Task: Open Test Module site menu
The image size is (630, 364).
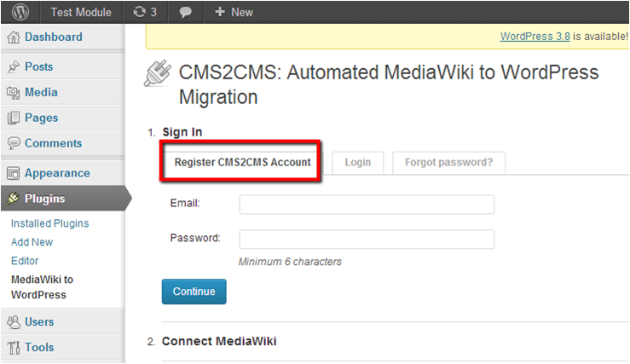Action: point(81,12)
